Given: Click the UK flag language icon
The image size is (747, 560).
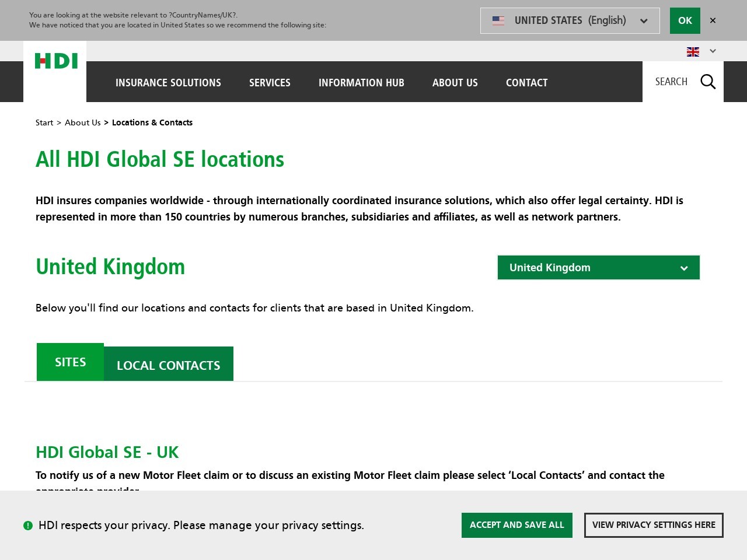Looking at the screenshot, I should pyautogui.click(x=693, y=51).
